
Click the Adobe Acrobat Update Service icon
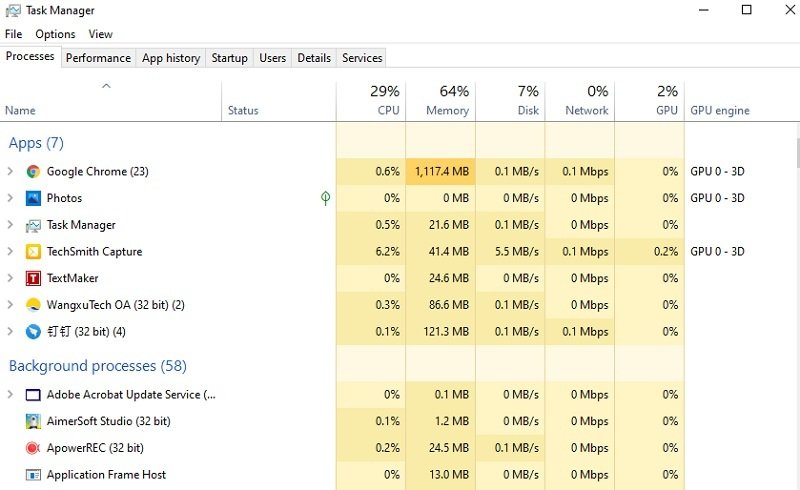[33, 395]
